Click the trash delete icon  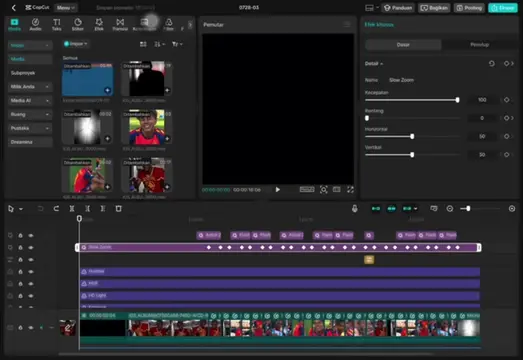tap(118, 209)
